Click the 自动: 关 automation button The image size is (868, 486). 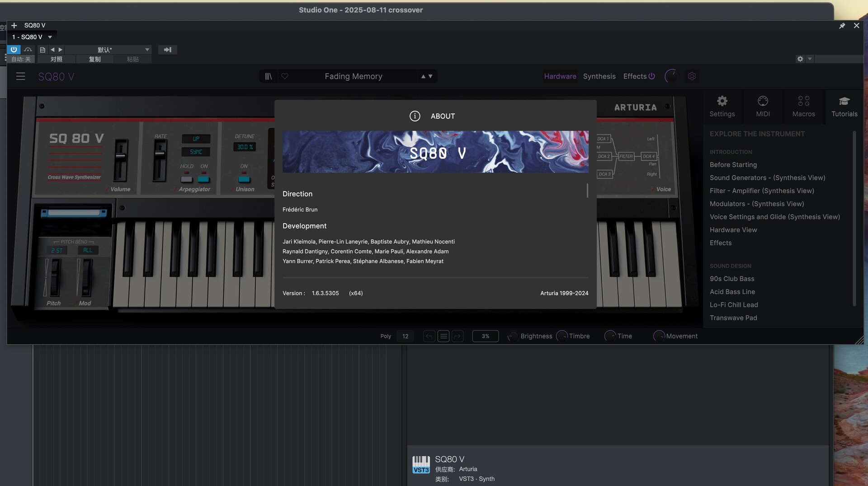coord(21,59)
